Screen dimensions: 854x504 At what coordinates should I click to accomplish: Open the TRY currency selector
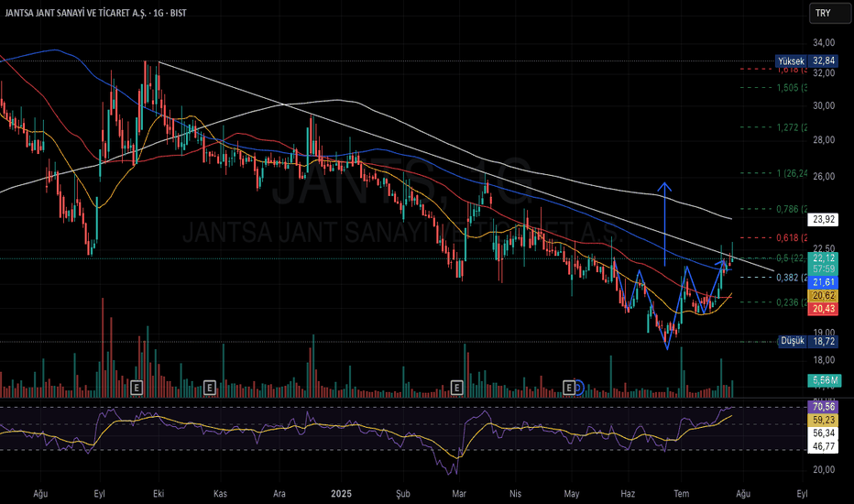click(829, 13)
